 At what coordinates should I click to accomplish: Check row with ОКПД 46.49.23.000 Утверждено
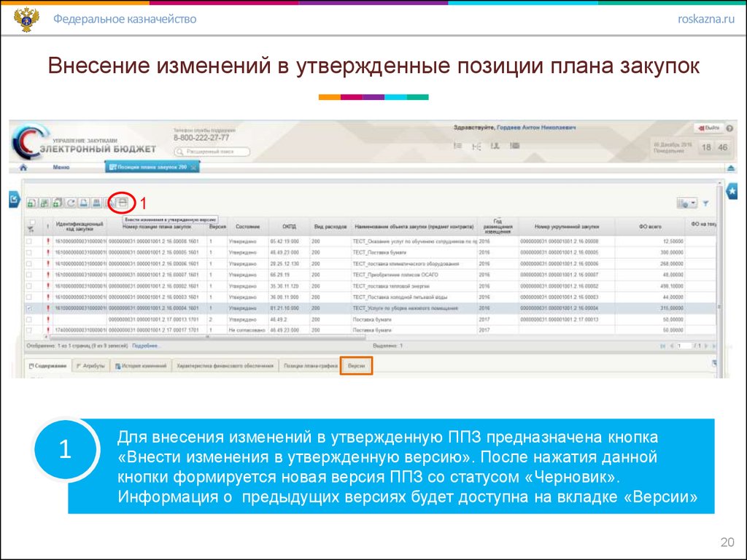click(29, 252)
